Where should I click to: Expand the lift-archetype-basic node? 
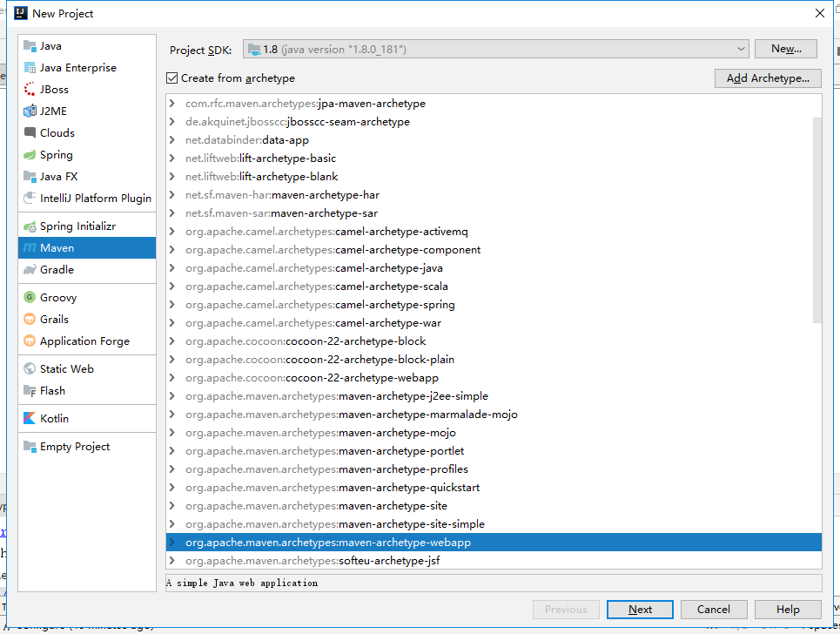click(x=172, y=158)
